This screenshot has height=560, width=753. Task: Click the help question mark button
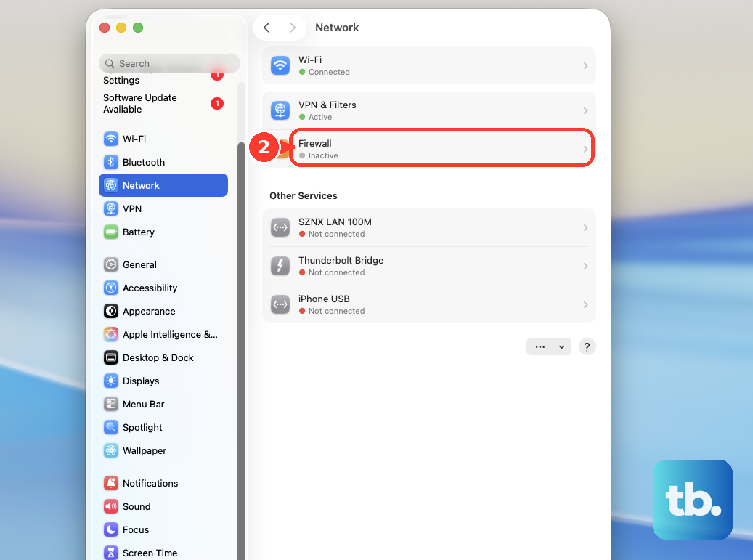(x=587, y=346)
